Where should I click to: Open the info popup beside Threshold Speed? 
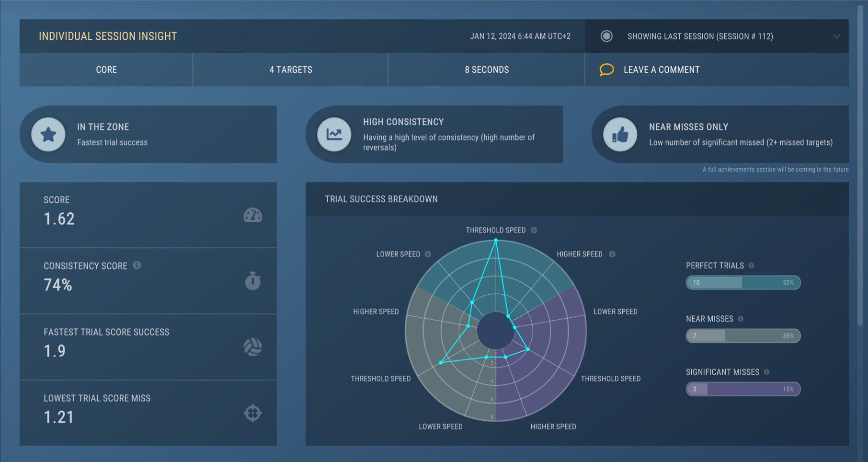pyautogui.click(x=535, y=230)
